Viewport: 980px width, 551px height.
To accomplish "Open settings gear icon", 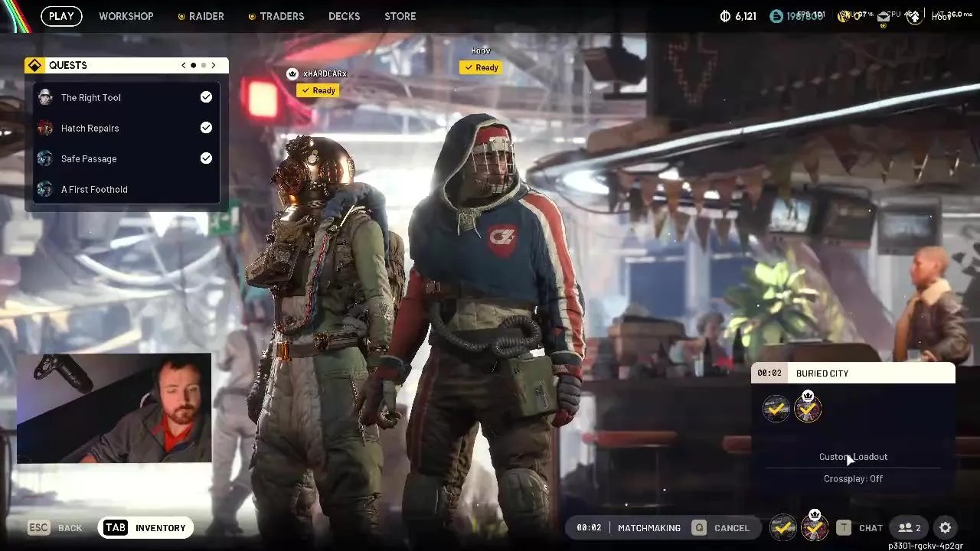I will pos(946,528).
